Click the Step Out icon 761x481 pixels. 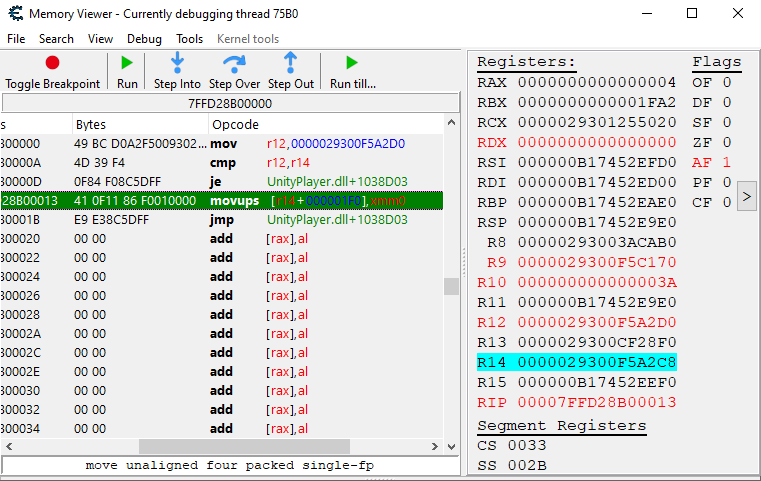[x=290, y=63]
